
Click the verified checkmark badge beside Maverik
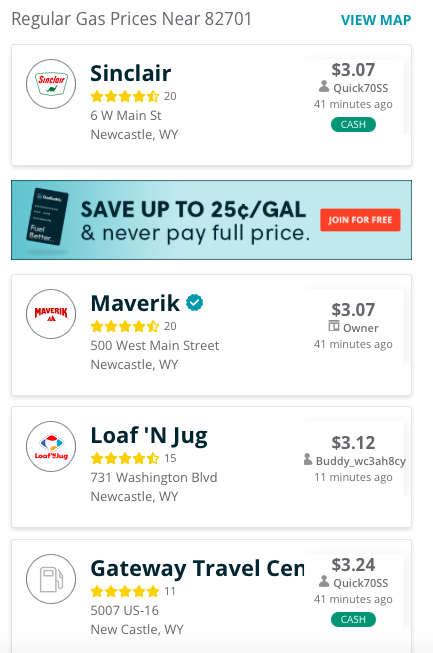pos(194,303)
